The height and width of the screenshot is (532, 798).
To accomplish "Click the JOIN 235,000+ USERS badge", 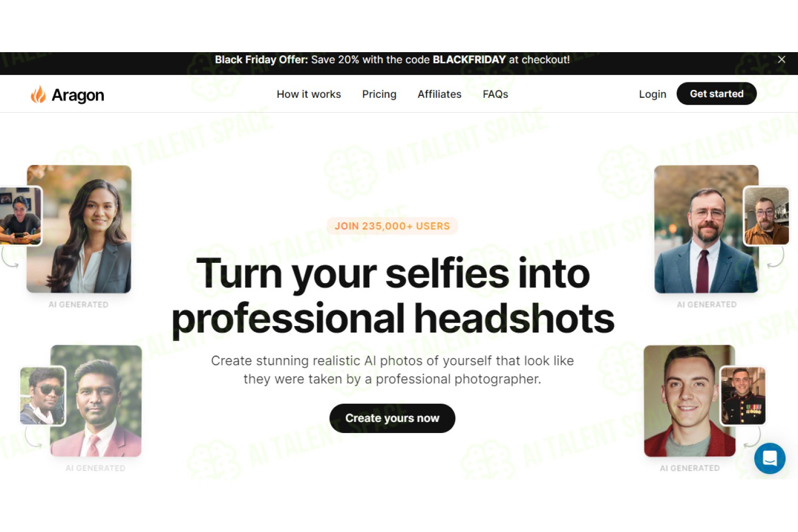I will (x=392, y=226).
